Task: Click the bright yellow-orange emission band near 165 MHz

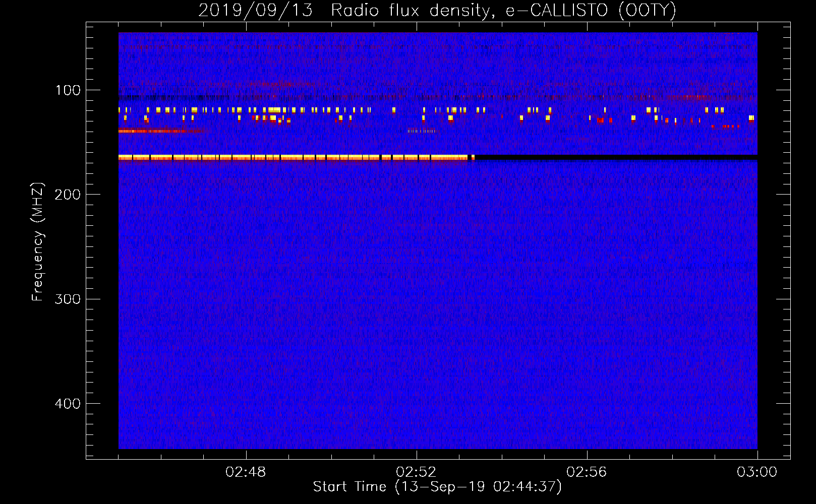Action: [x=297, y=158]
